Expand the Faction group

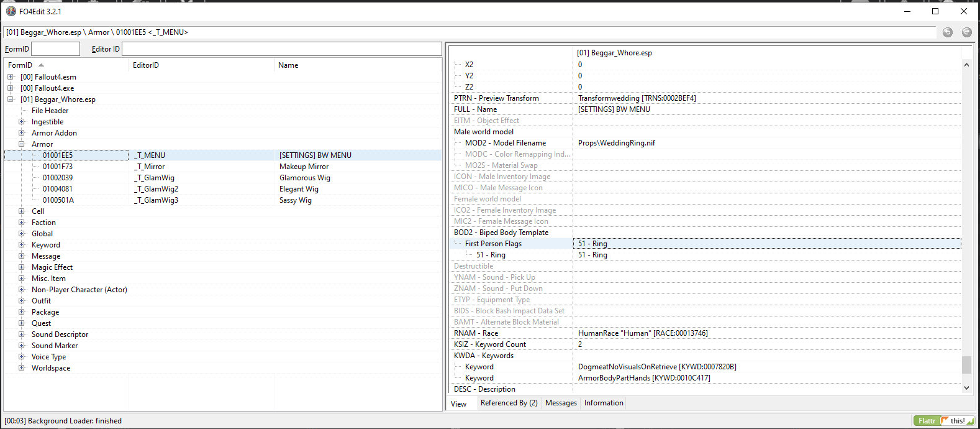point(21,223)
